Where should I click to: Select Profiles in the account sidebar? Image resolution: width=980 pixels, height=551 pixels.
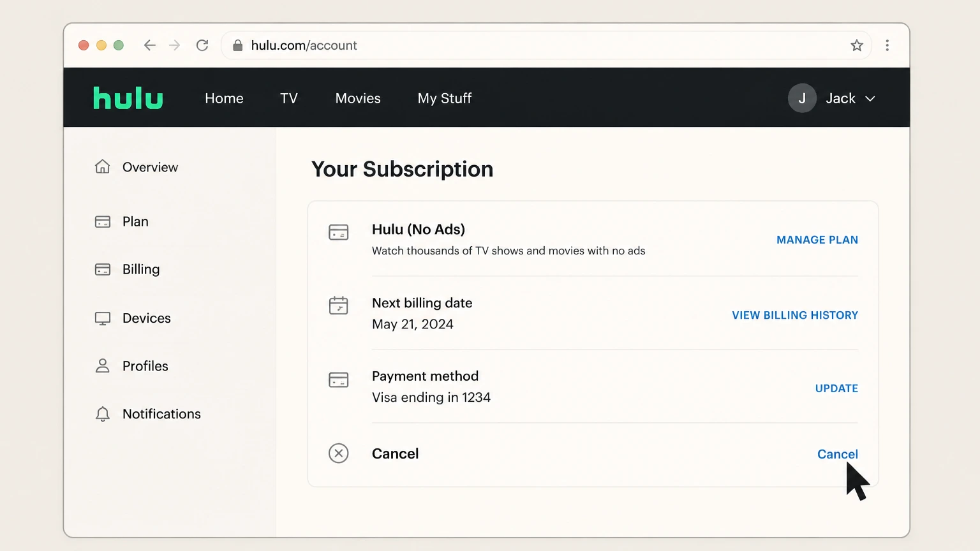(x=145, y=366)
